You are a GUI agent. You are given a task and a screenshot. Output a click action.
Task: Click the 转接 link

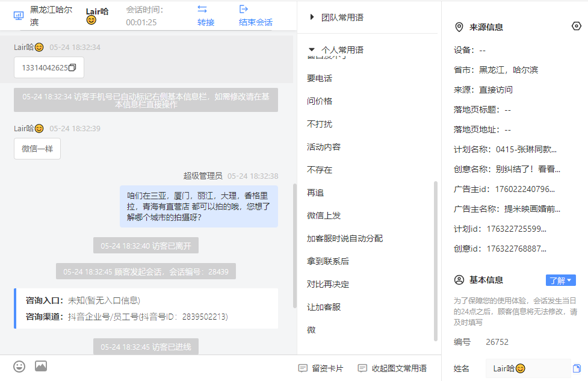(206, 22)
